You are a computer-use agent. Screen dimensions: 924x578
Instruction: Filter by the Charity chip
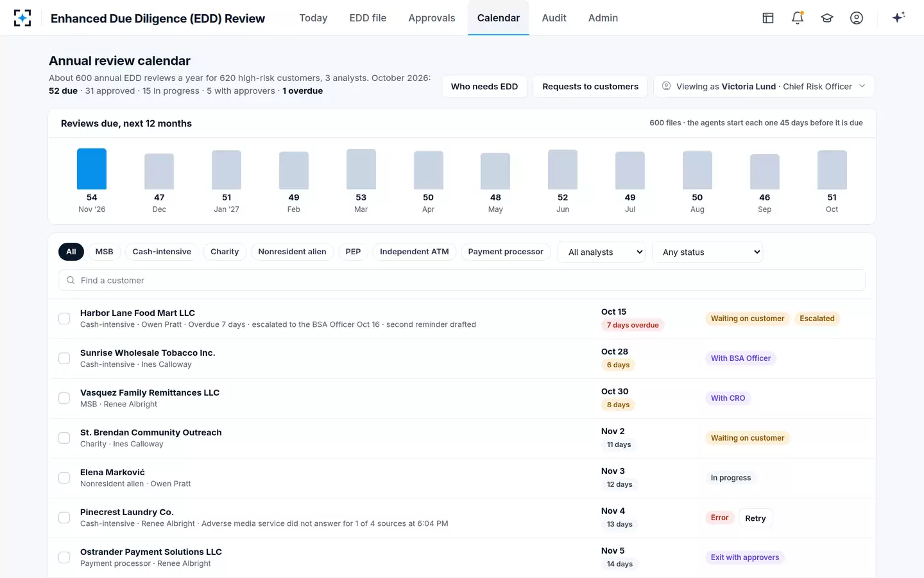pyautogui.click(x=225, y=252)
